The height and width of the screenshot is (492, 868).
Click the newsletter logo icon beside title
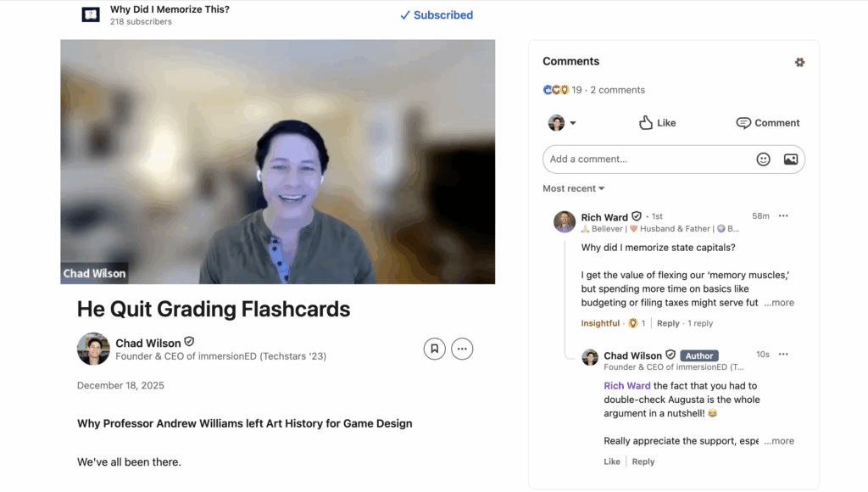[91, 14]
